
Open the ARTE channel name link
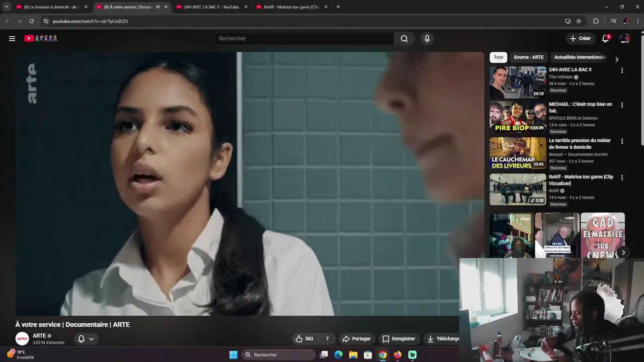39,336
